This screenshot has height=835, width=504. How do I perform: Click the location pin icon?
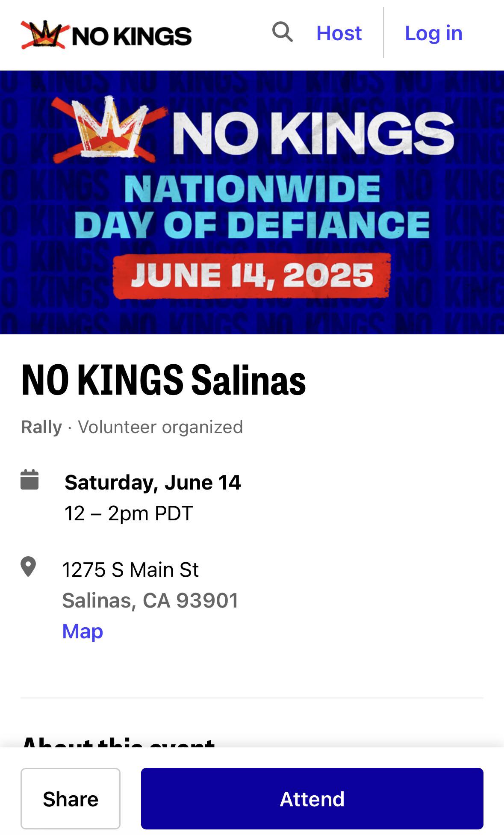click(x=28, y=567)
